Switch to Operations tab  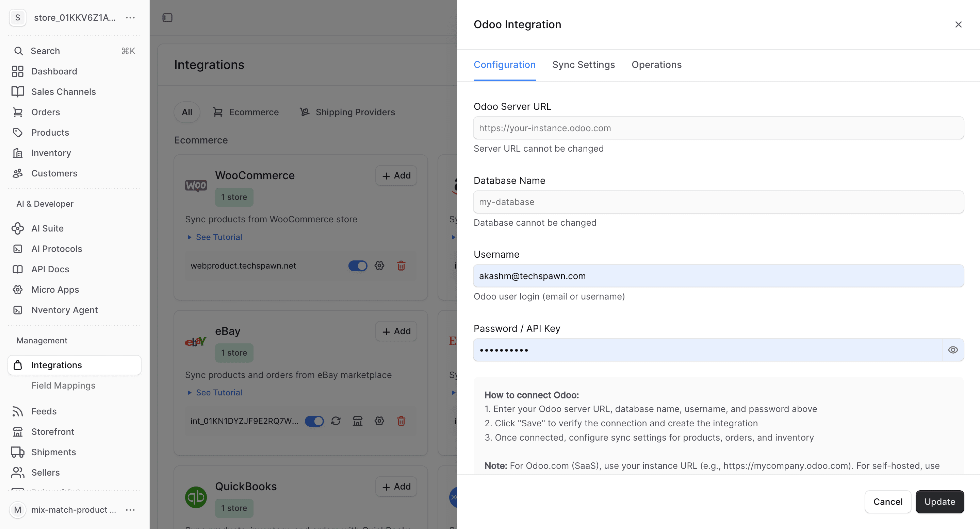657,65
